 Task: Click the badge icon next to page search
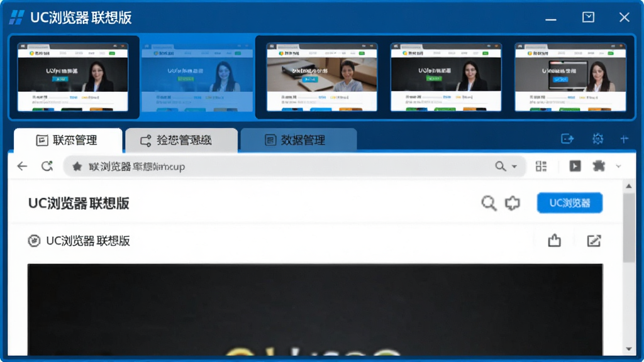point(512,203)
